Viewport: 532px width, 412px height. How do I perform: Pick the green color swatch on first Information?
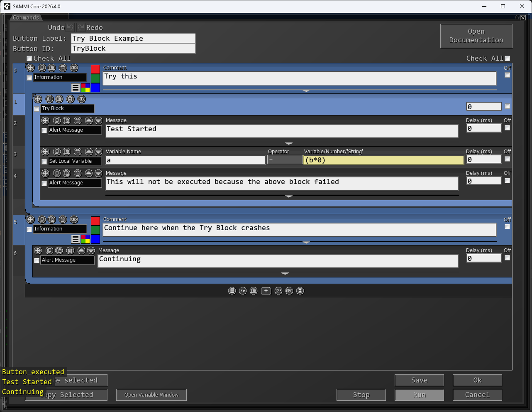[x=95, y=78]
